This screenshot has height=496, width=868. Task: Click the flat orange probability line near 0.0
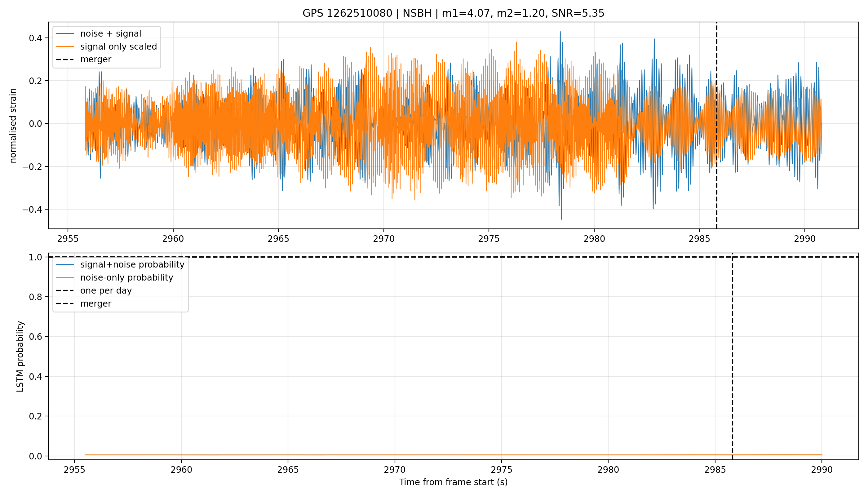(453, 455)
